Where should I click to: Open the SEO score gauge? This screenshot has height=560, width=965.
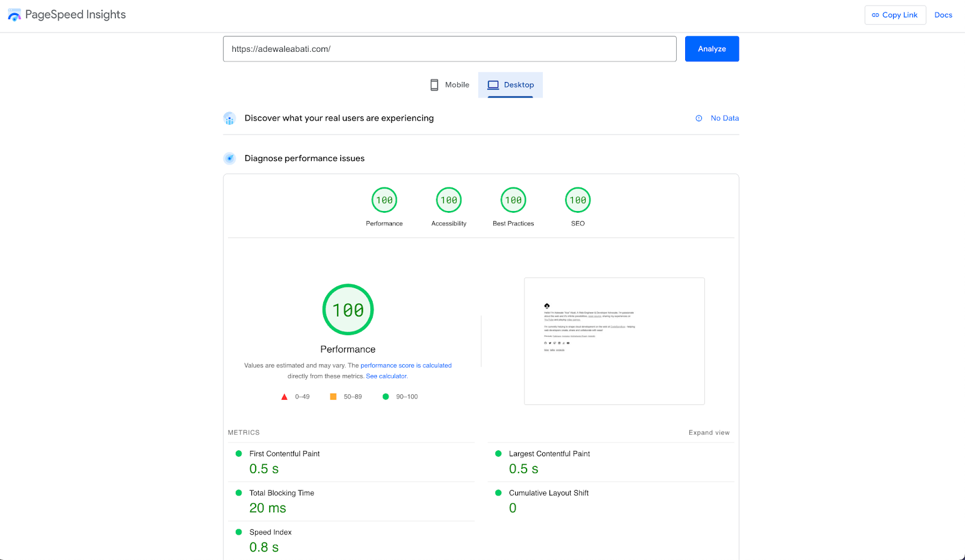578,200
